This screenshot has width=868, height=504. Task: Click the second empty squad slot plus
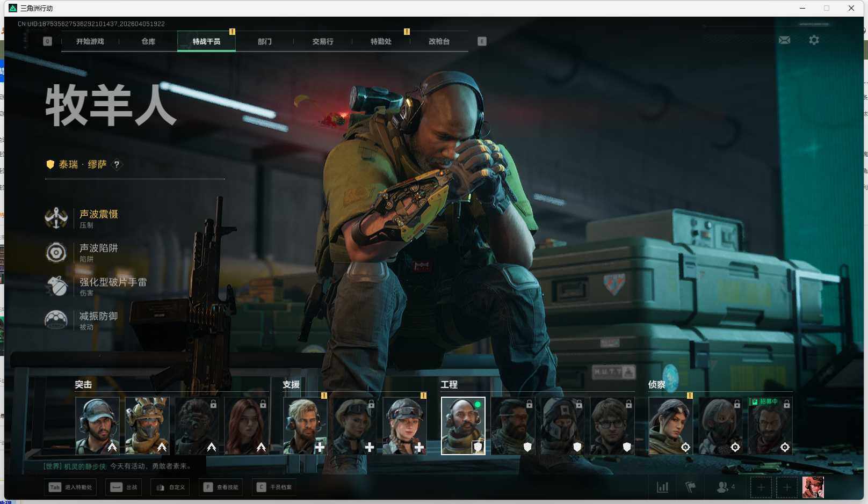click(x=787, y=487)
